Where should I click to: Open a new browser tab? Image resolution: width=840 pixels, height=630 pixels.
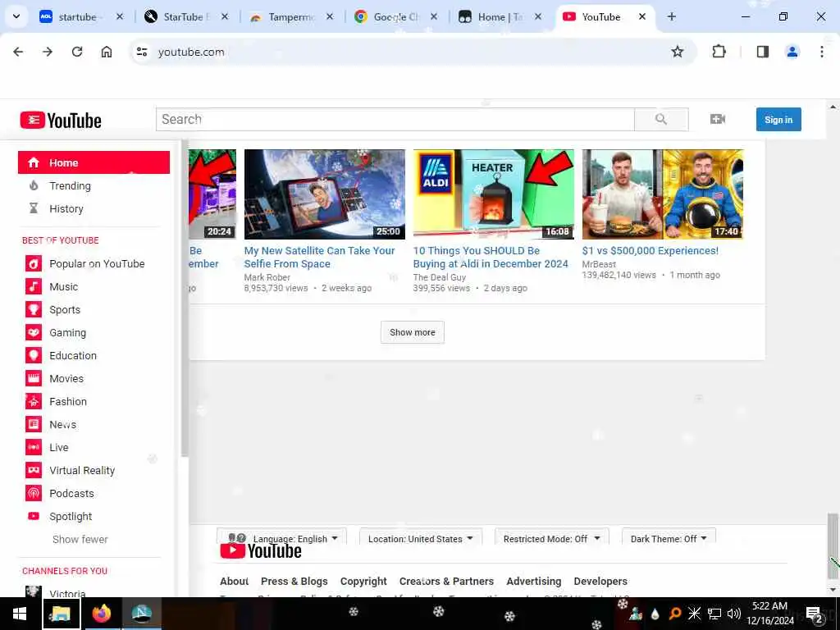[x=671, y=16]
